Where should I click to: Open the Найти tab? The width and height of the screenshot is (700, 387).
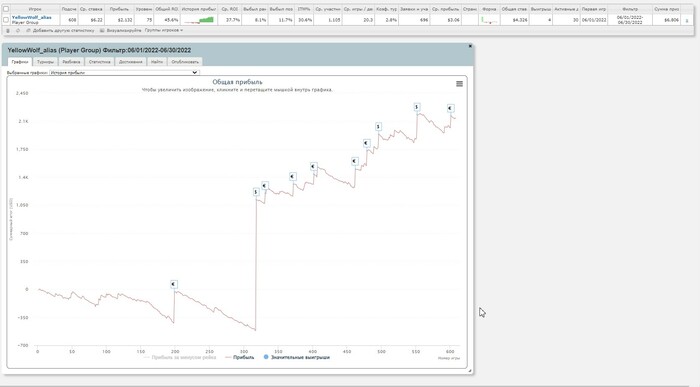click(157, 62)
